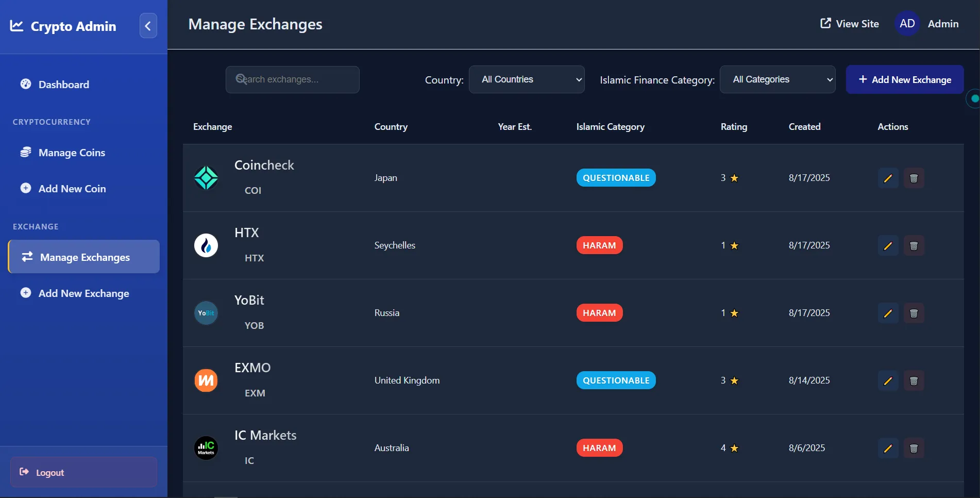Click the EXMO exchange name
This screenshot has height=498, width=980.
tap(252, 368)
